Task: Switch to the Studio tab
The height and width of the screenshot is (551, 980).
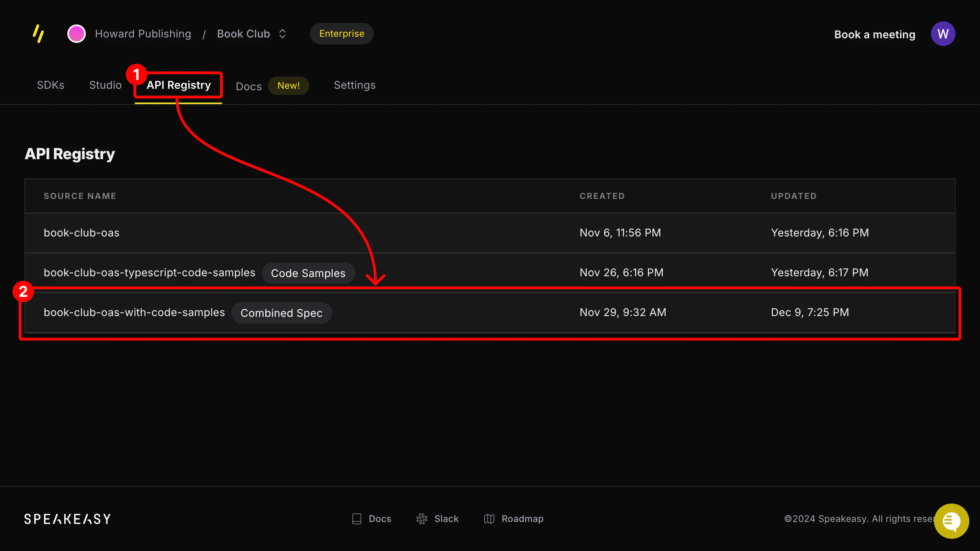Action: 105,85
